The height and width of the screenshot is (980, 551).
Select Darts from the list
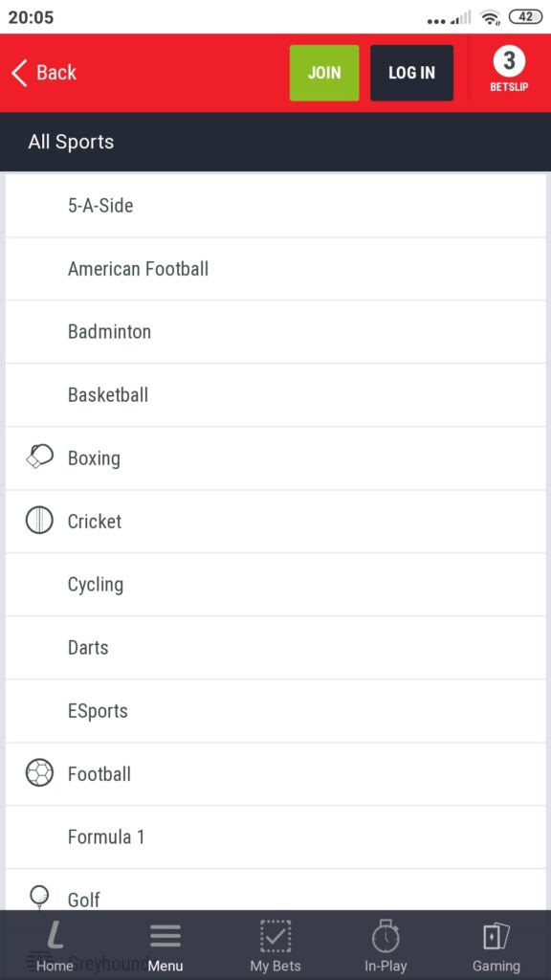tap(275, 648)
